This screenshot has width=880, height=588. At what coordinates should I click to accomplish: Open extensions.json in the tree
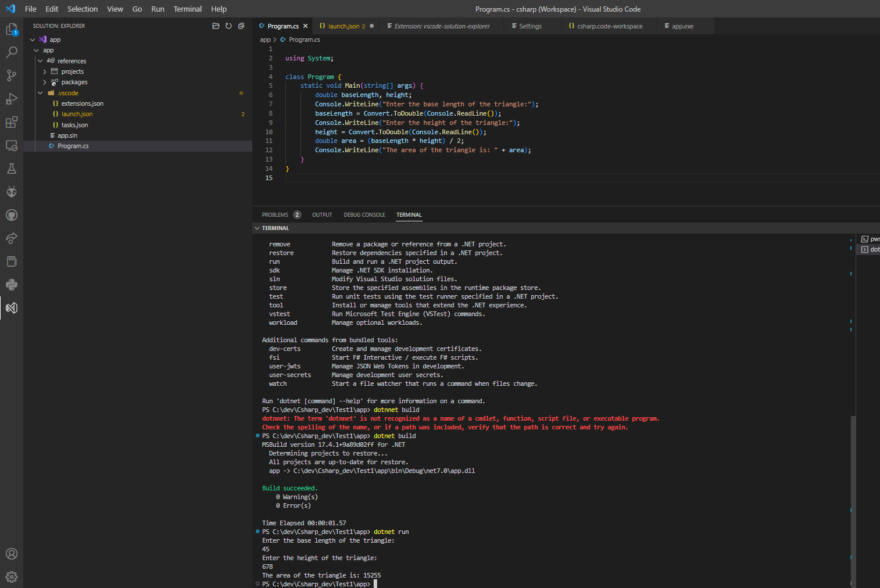pos(82,103)
